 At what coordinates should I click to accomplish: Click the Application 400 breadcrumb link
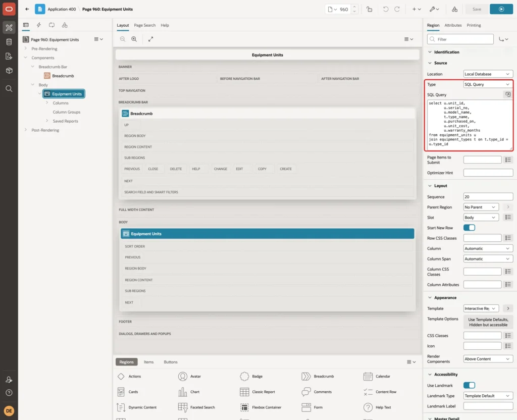(61, 9)
